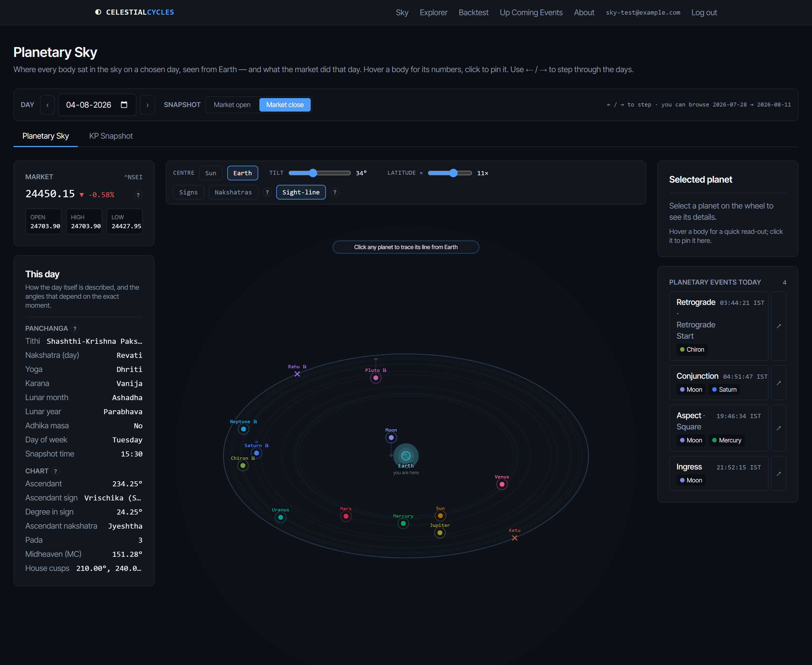
Task: Click the Chiron body marker
Action: (x=242, y=466)
